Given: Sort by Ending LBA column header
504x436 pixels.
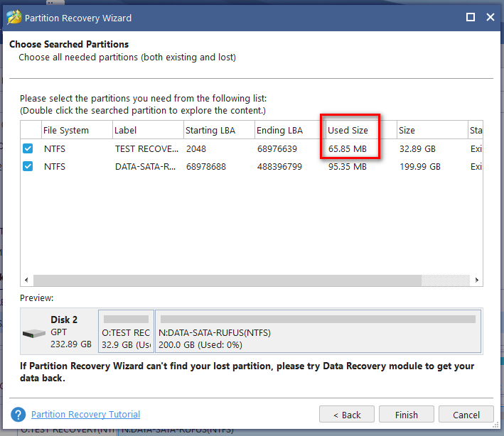Looking at the screenshot, I should 290,130.
